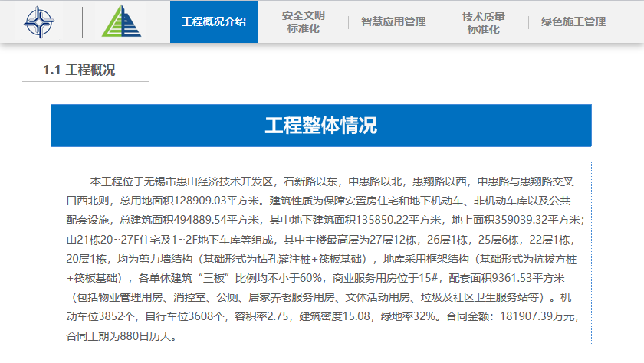
Task: Click the 1.1 工程概况 section heading
Action: coord(79,70)
